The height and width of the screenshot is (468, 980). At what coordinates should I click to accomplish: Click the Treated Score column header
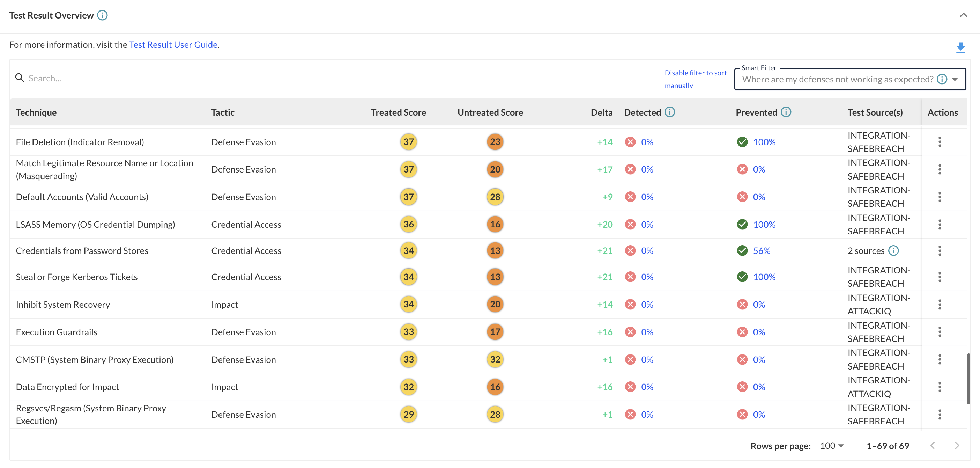(x=398, y=112)
